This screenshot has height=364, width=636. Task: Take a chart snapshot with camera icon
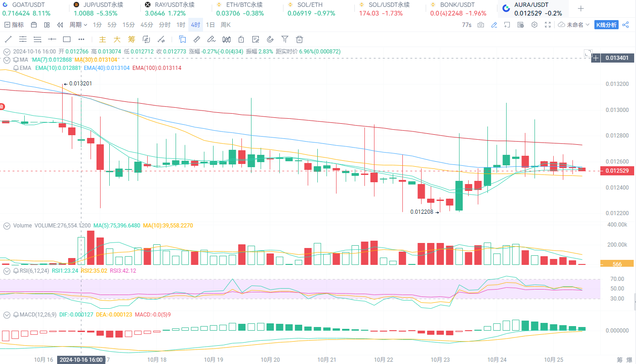[x=481, y=25]
